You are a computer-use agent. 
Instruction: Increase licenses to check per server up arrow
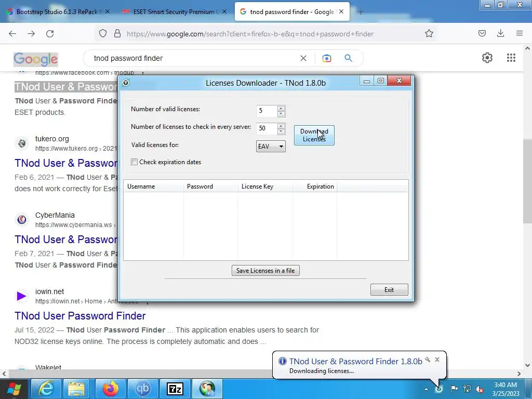click(x=281, y=126)
